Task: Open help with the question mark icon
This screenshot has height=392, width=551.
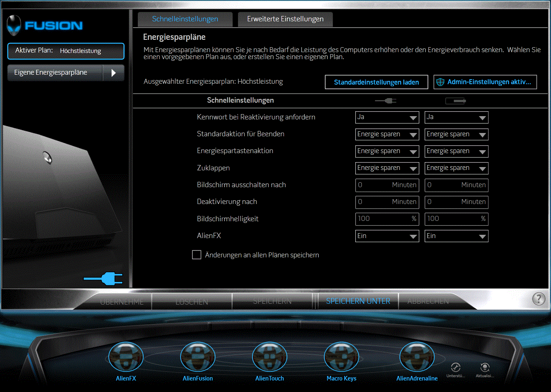Action: [539, 299]
